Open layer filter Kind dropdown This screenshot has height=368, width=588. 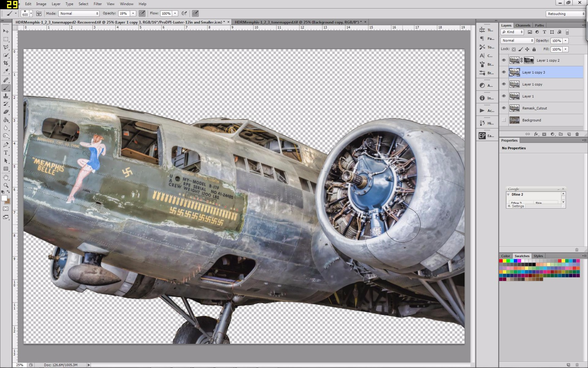pos(512,32)
